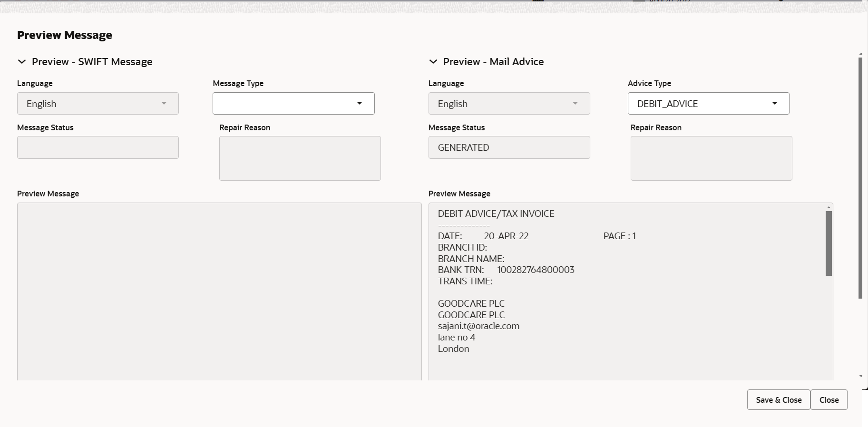Click the dialog scroll-up arrow
Viewport: 868px width, 427px height.
pos(860,54)
